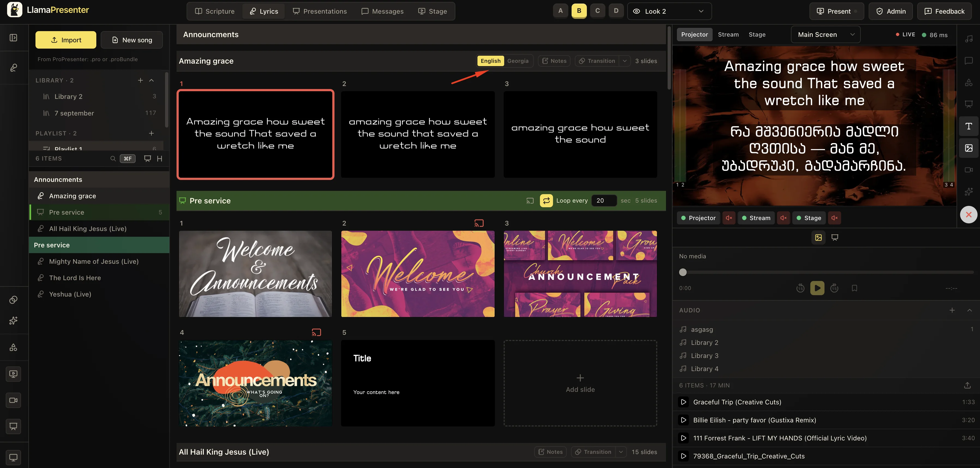Skip back 15 seconds in media player
The image size is (980, 468).
pos(800,288)
